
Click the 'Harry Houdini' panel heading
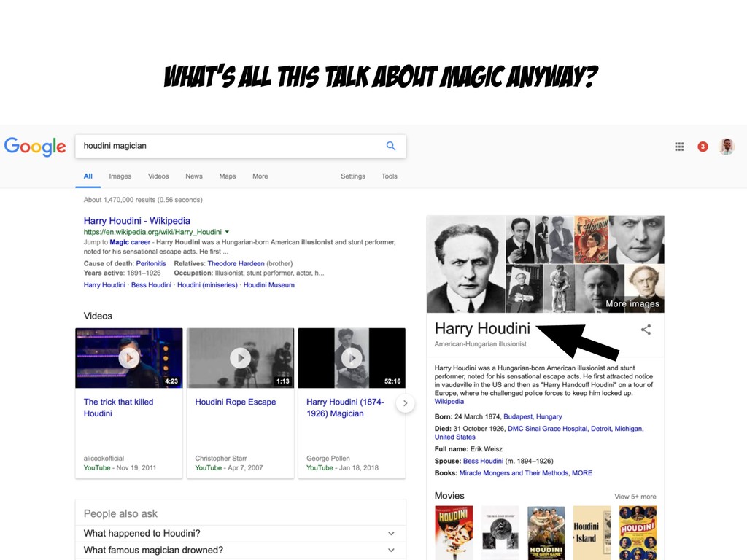click(482, 329)
